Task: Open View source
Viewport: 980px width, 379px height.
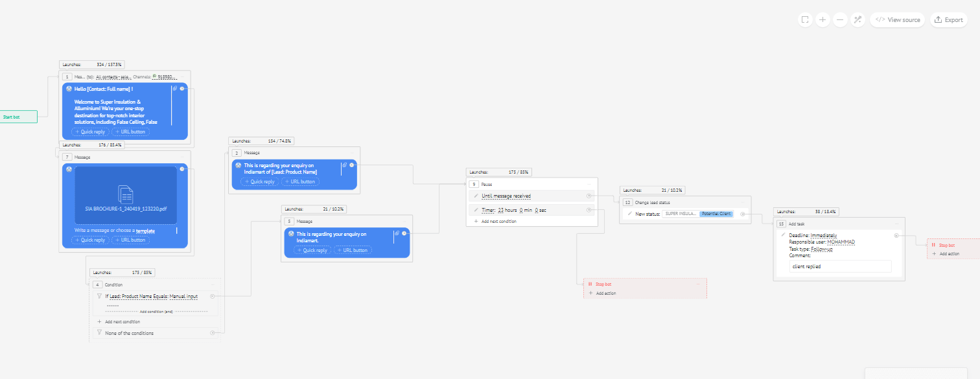Action: tap(898, 19)
